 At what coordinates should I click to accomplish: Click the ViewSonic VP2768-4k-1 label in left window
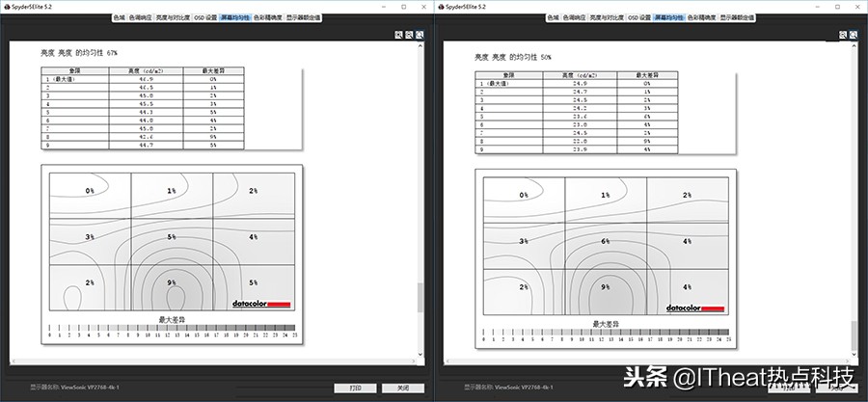click(x=91, y=388)
